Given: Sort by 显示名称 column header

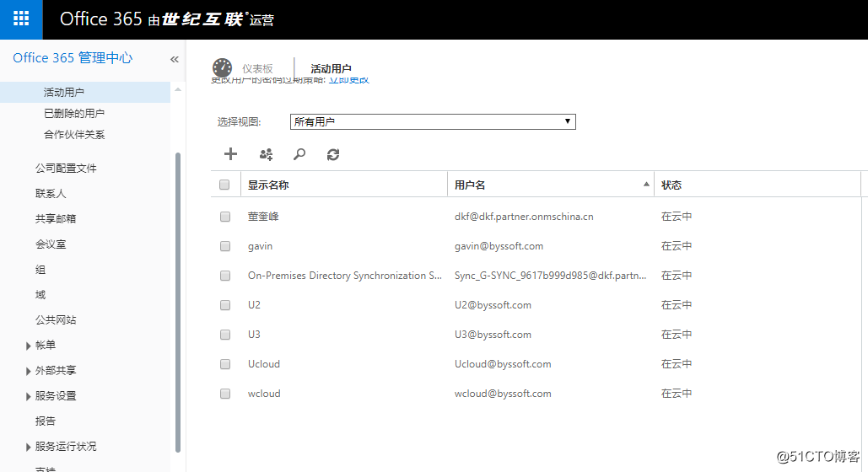Looking at the screenshot, I should tap(268, 185).
